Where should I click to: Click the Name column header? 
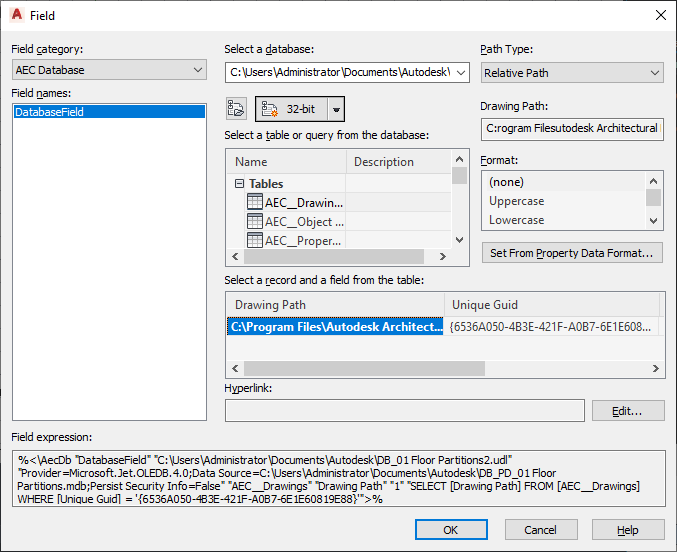286,162
